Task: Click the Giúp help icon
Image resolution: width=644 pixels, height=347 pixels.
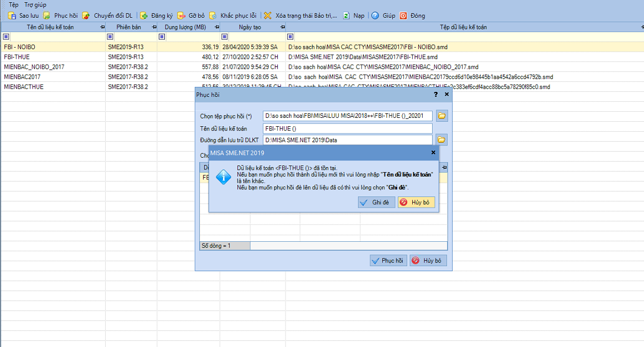Action: 375,15
